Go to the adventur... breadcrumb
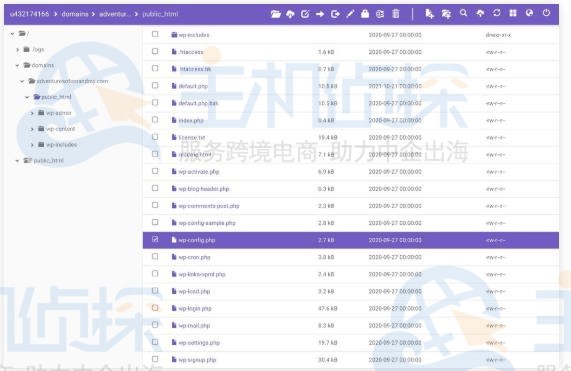571x371 pixels. pyautogui.click(x=115, y=14)
